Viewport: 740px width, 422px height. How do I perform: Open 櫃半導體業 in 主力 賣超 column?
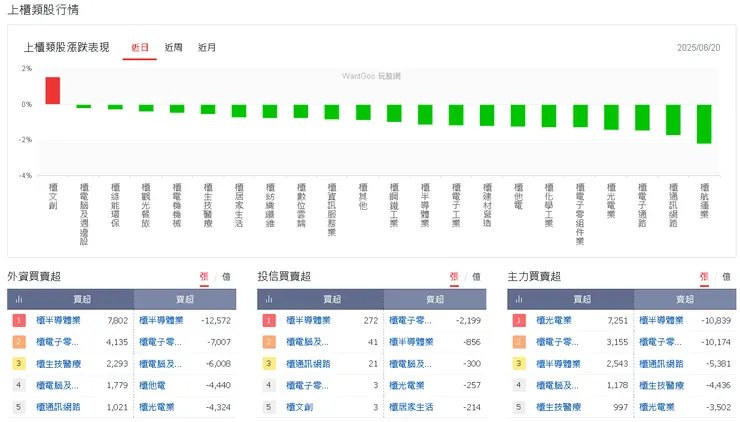coord(661,321)
